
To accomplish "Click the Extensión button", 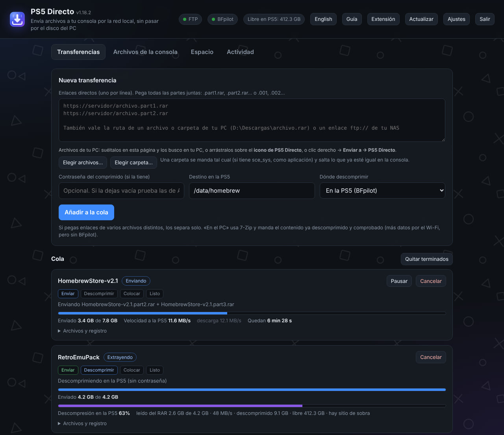I will pos(383,19).
